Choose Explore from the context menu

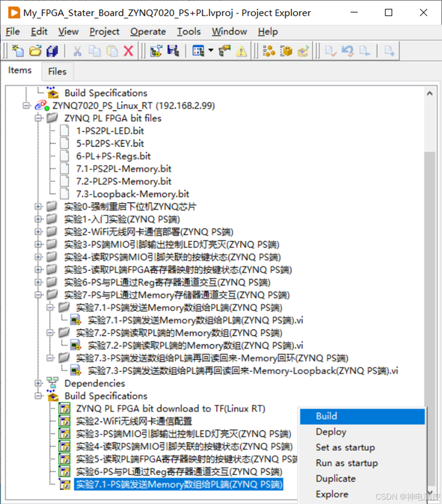click(362, 494)
